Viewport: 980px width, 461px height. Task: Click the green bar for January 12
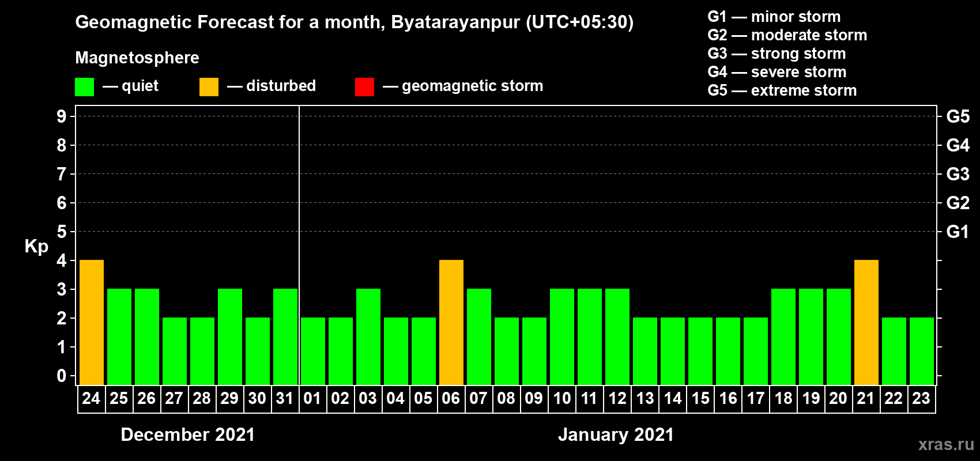coord(617,337)
